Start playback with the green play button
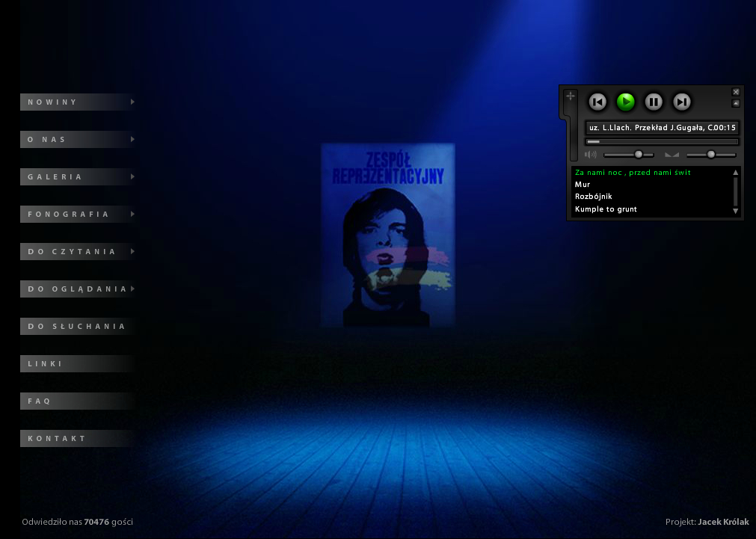 [626, 102]
